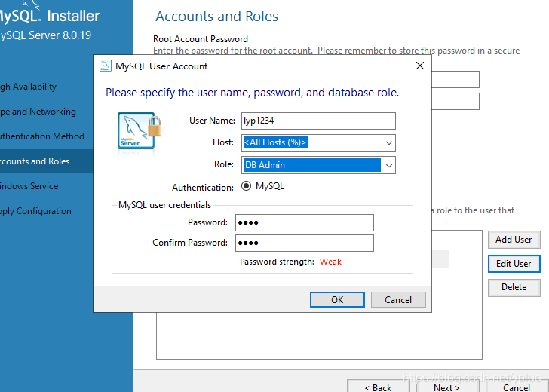Open the Role dropdown list
The image size is (549, 392).
pos(388,165)
